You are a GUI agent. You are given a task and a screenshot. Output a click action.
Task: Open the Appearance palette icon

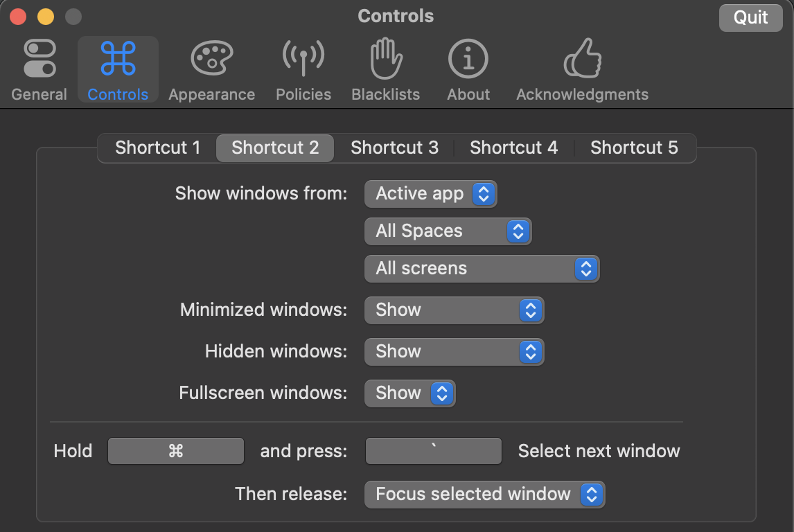coord(212,58)
